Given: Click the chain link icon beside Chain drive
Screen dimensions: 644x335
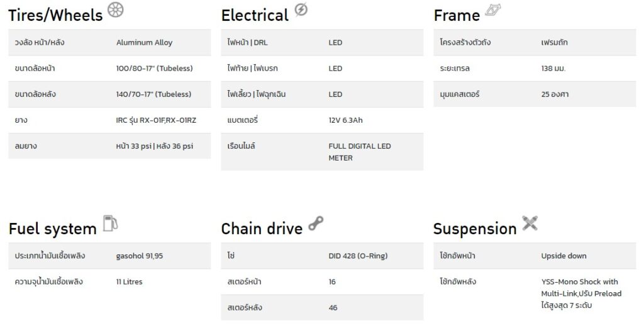Looking at the screenshot, I should point(316,223).
